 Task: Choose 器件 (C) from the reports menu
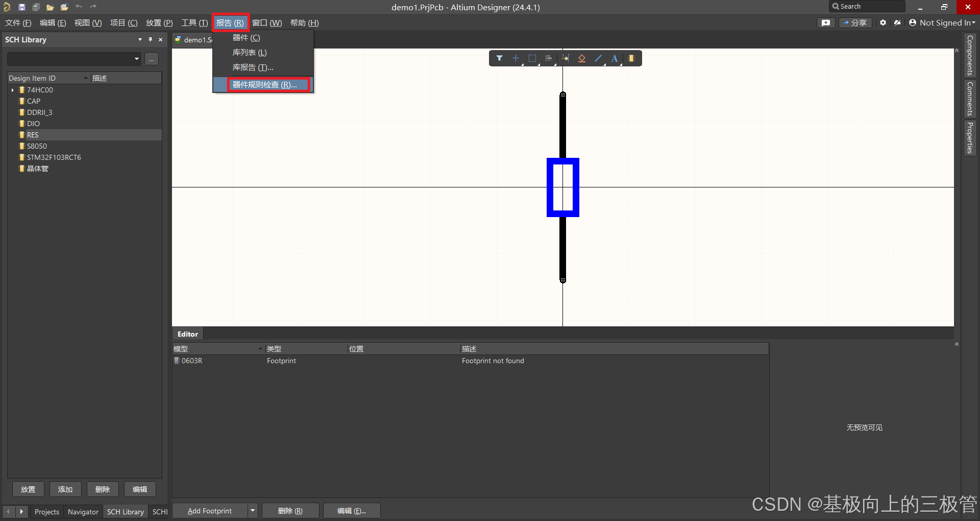tap(263, 38)
